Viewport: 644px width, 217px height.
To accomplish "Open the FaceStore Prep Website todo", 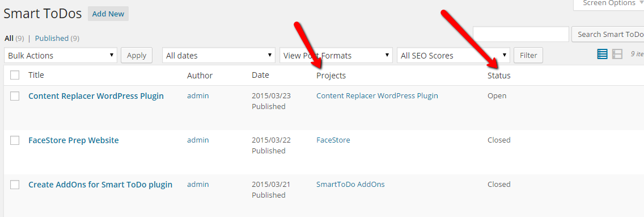I will [x=74, y=140].
